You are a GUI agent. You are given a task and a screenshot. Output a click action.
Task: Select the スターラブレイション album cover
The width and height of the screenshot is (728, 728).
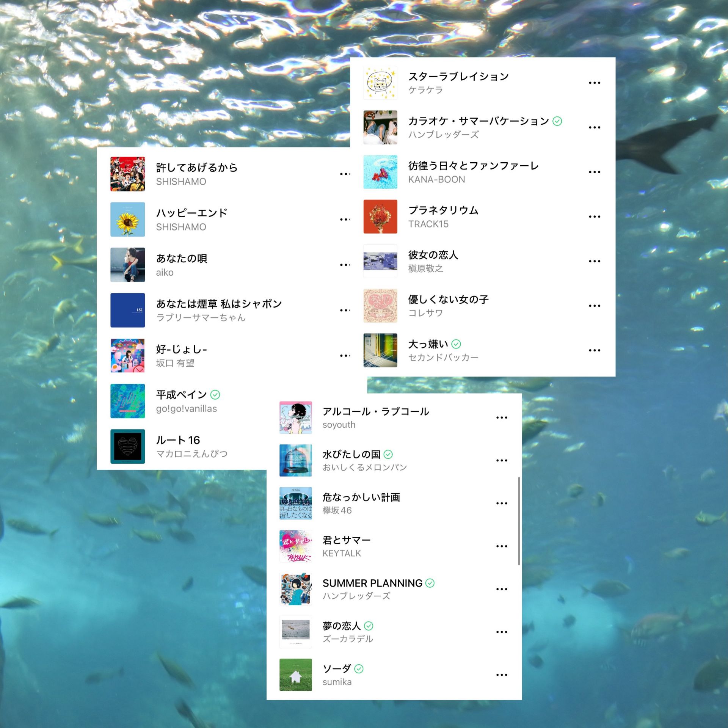coord(380,83)
